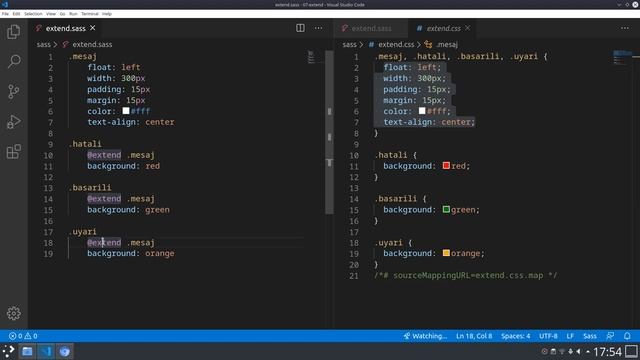Open the web browser from taskbar
Image resolution: width=640 pixels, height=360 pixels.
pos(64,351)
